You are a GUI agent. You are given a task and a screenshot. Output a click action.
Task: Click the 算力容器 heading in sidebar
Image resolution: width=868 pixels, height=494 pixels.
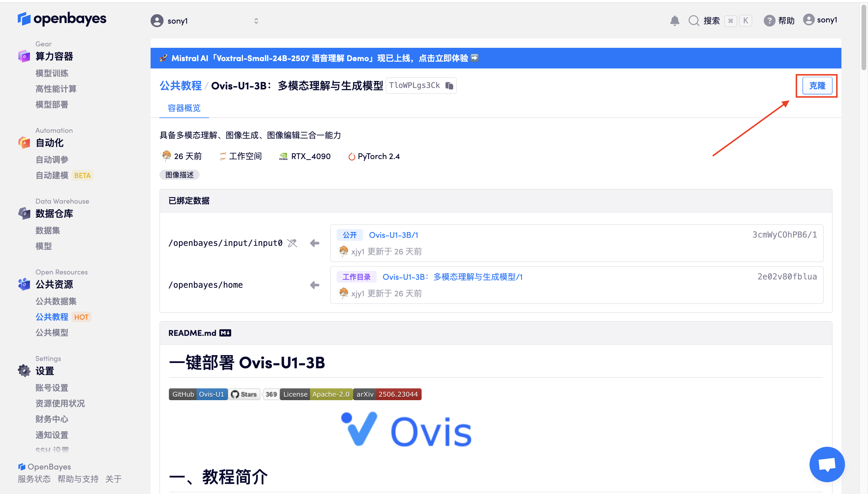[x=54, y=56]
